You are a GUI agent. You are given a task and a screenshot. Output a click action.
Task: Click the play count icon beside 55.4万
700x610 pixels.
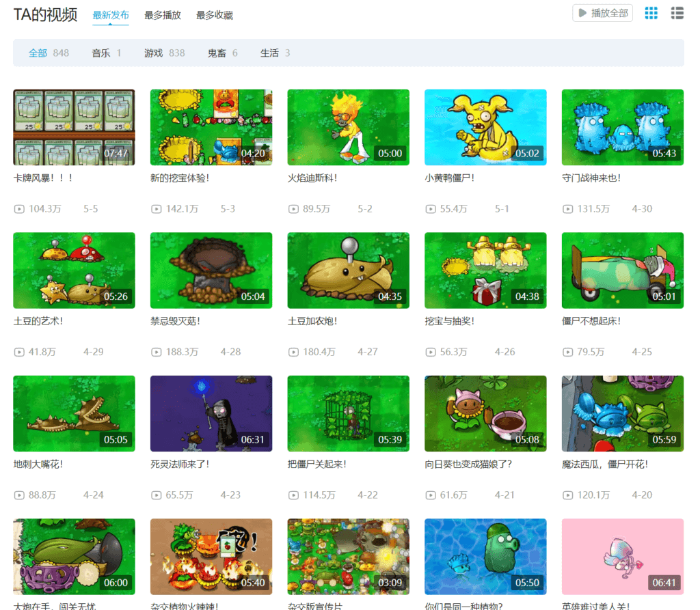coord(431,209)
